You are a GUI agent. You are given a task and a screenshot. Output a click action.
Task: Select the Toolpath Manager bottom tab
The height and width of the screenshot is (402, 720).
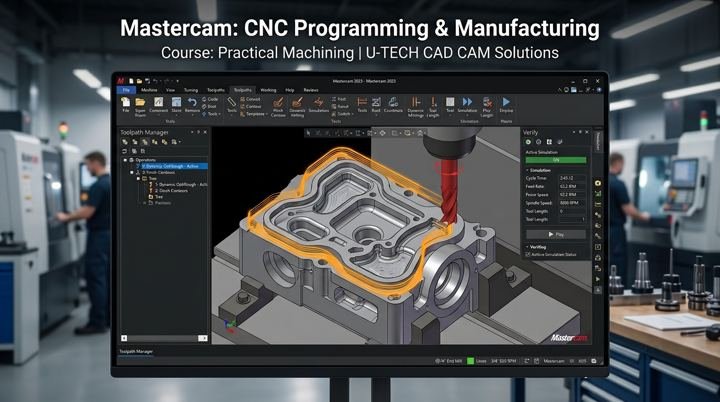(136, 351)
